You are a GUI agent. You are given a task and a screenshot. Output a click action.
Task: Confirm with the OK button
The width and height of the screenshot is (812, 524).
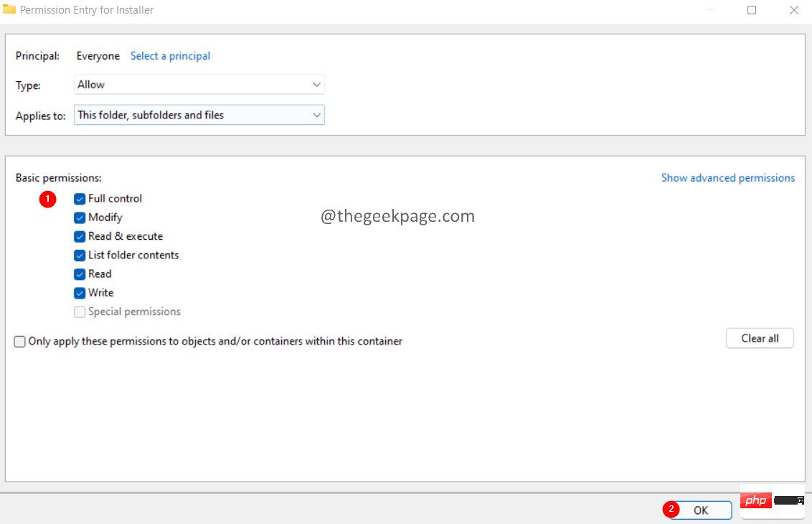[700, 510]
